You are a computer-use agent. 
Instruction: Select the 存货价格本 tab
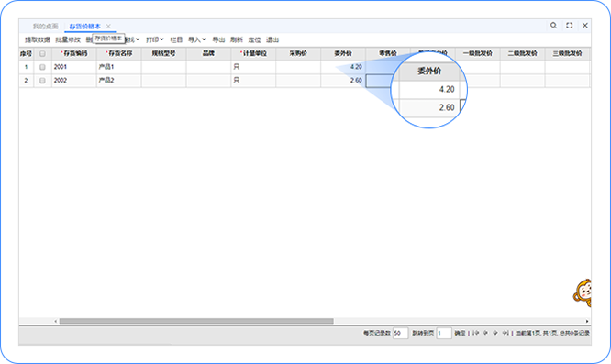[x=85, y=26]
